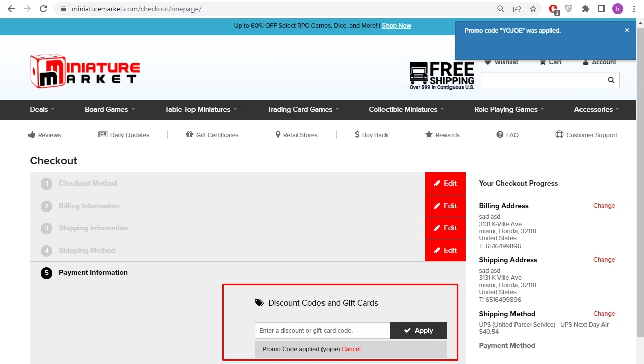
Task: Open the shield extension icon
Action: tap(569, 9)
